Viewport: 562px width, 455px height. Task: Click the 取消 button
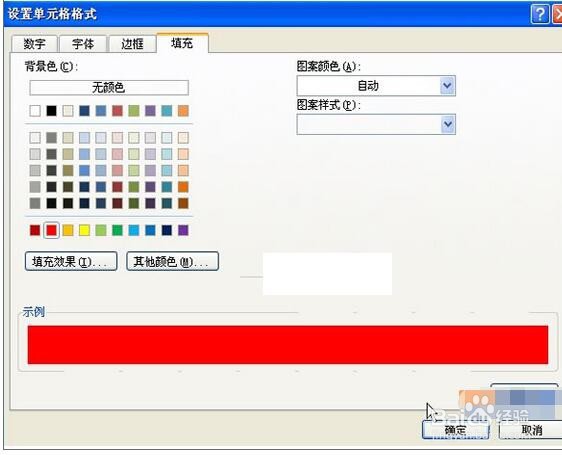point(531,430)
